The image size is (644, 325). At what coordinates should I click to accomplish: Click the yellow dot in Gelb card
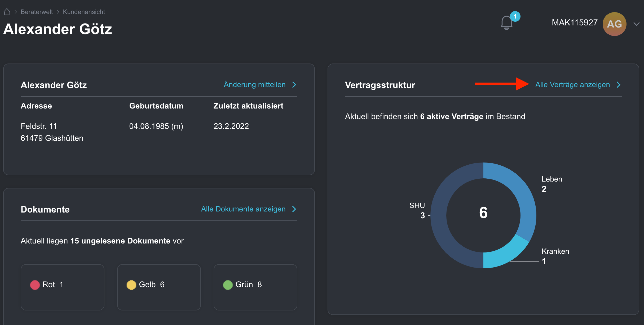[x=131, y=285]
